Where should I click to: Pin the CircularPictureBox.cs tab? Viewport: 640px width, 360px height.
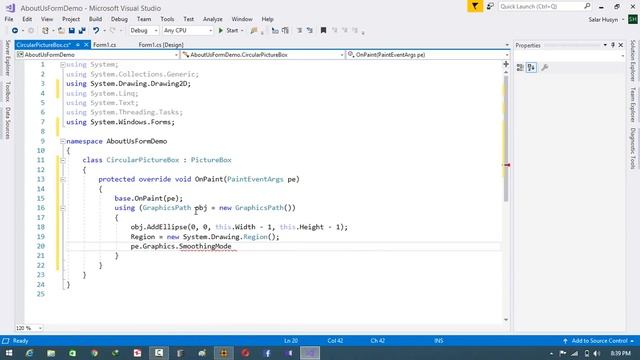[78, 45]
